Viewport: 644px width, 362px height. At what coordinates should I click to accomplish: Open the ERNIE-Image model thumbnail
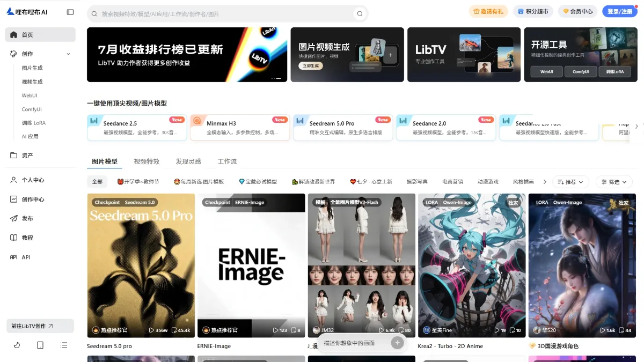pyautogui.click(x=251, y=265)
